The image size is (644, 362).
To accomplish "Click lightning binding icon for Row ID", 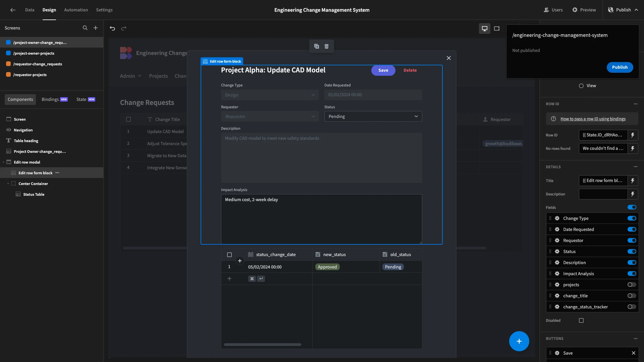I will pyautogui.click(x=633, y=135).
